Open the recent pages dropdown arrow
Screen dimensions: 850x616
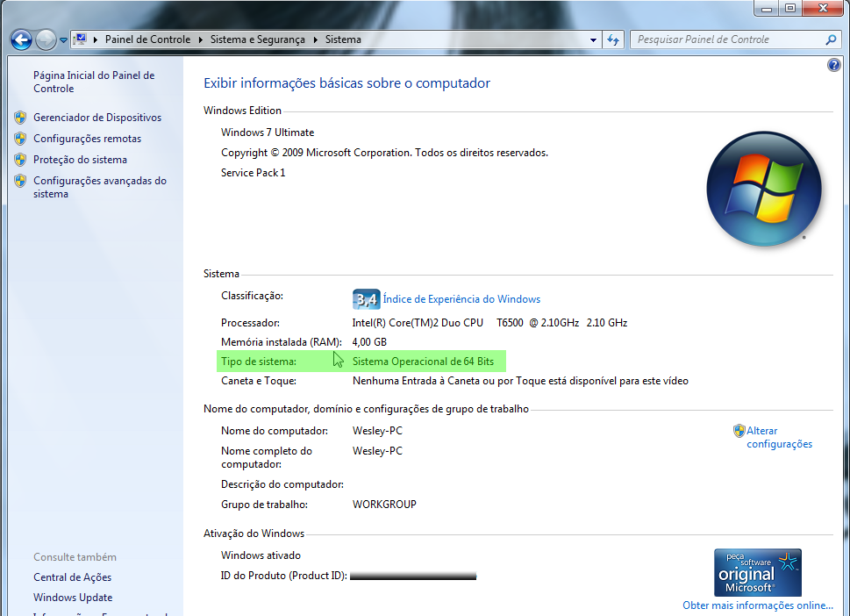pos(63,40)
